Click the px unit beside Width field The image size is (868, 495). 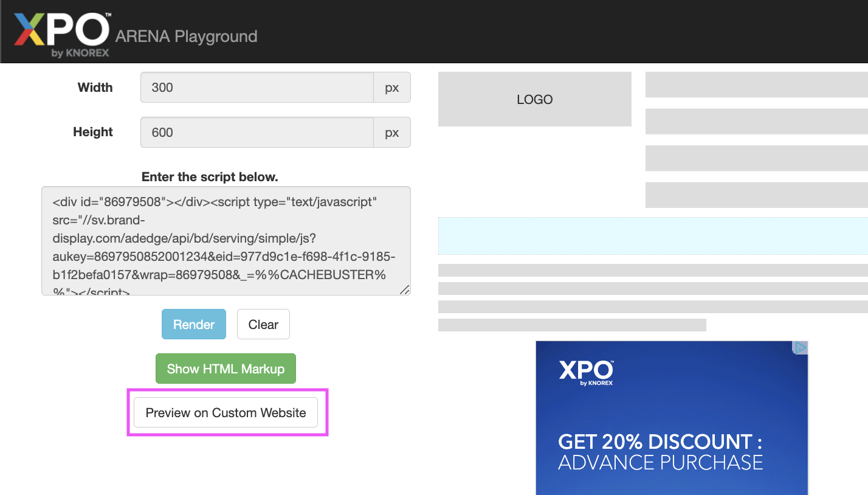391,88
